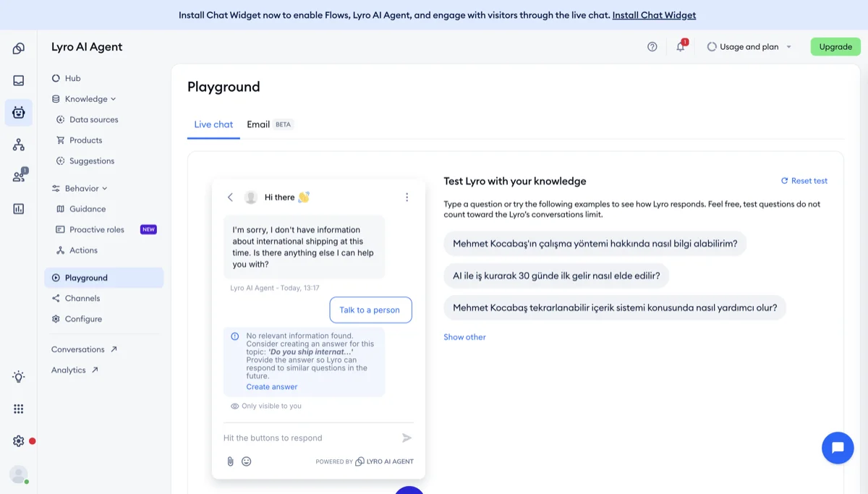Click Show other link
This screenshot has width=868, height=494.
click(x=464, y=337)
